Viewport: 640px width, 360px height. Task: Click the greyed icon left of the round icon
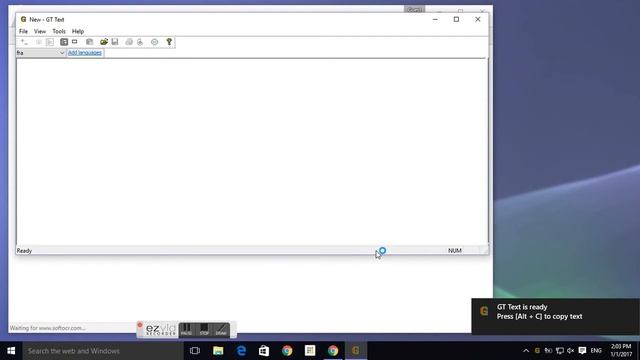[140, 42]
